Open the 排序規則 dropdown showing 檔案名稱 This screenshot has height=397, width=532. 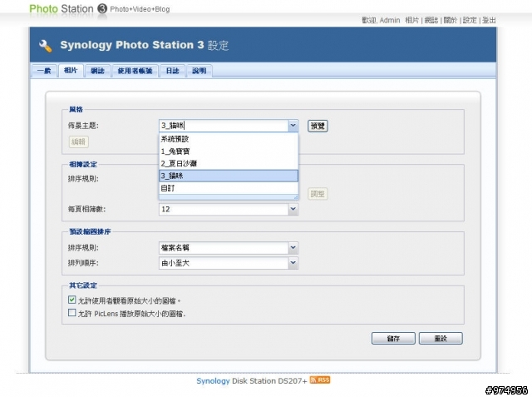click(293, 247)
